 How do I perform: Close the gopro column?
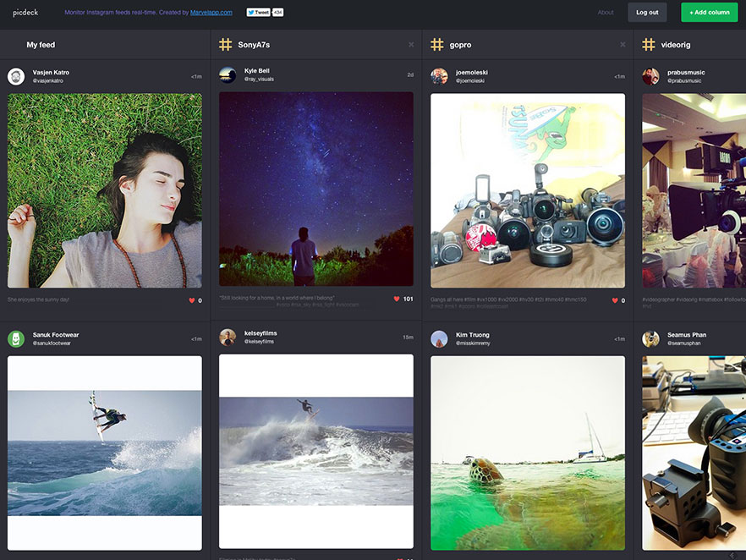click(623, 45)
